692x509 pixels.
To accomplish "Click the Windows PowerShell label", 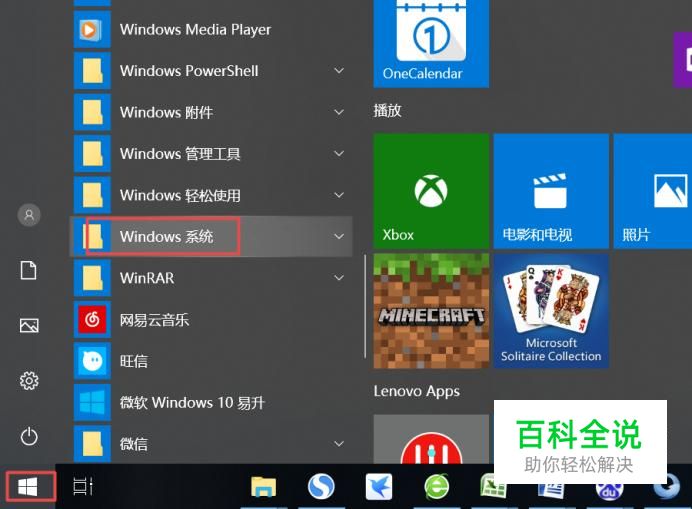I will [x=189, y=71].
